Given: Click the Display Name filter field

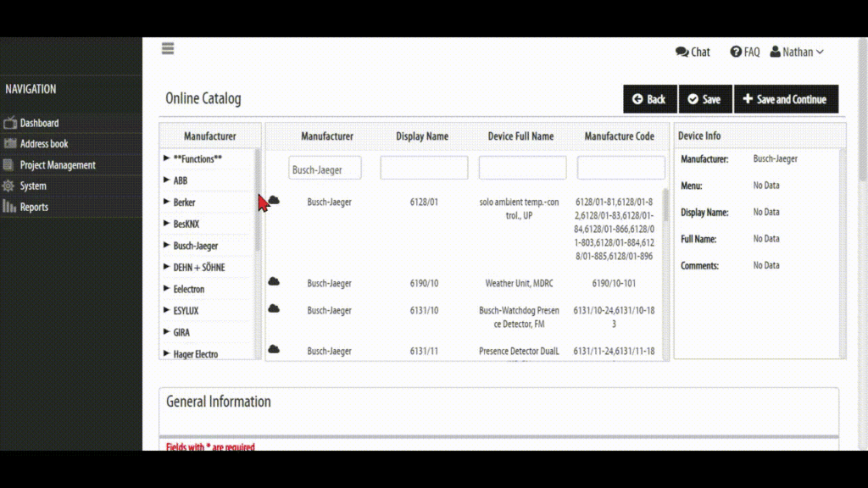Looking at the screenshot, I should (424, 167).
